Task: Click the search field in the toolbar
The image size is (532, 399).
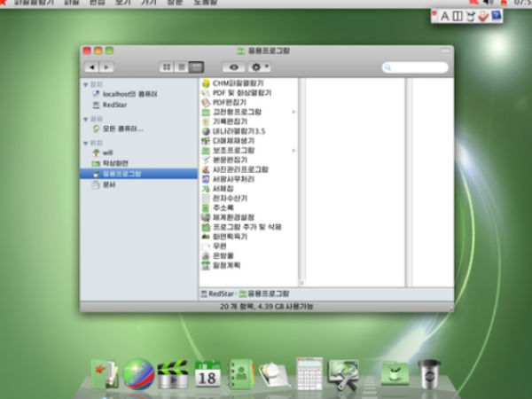Action: click(415, 67)
